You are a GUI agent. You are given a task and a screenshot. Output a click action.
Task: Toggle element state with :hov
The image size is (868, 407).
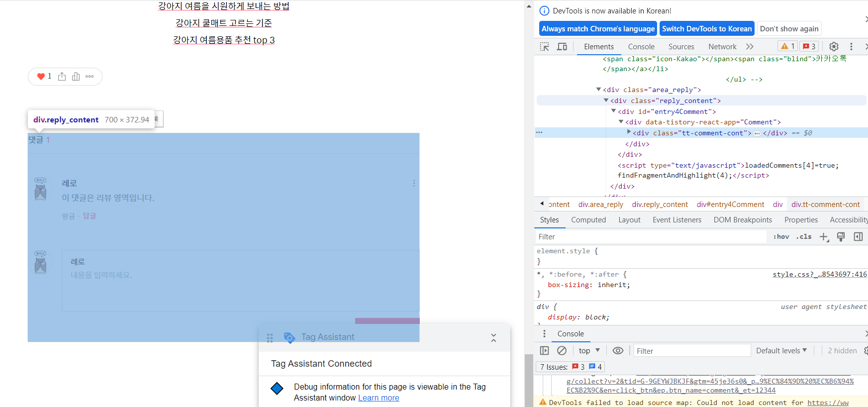tap(781, 237)
